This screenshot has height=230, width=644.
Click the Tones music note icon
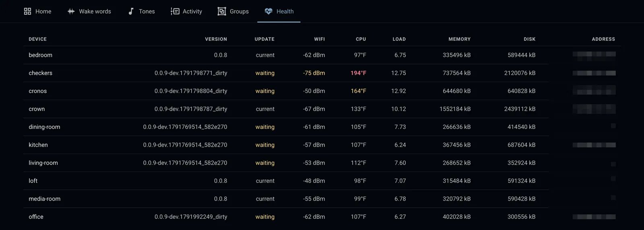(131, 11)
